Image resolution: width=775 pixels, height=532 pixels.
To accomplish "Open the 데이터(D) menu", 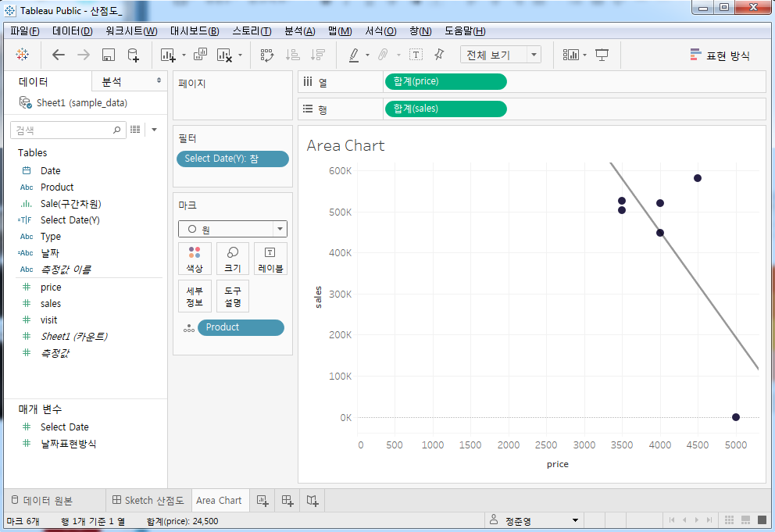I will coord(72,31).
